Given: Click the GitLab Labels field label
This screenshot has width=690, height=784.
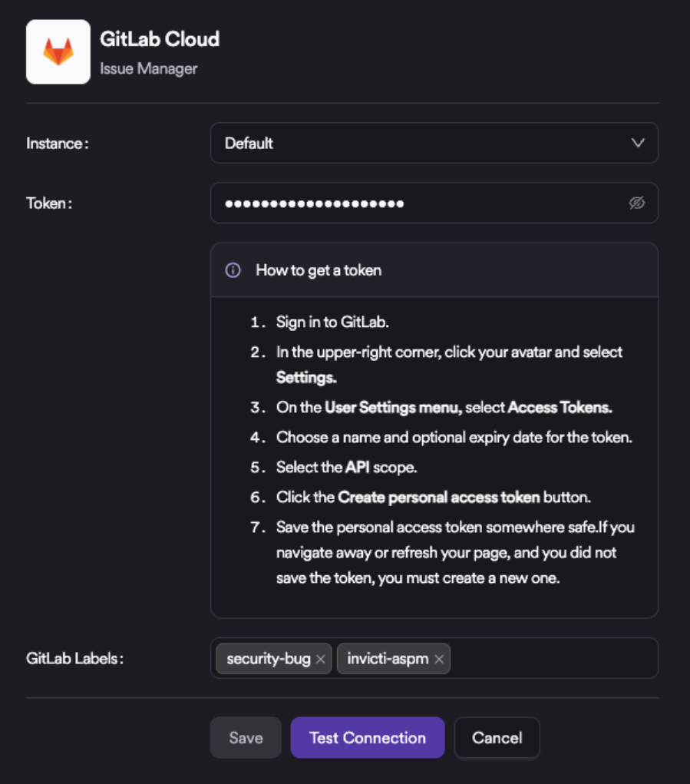Looking at the screenshot, I should (x=75, y=658).
